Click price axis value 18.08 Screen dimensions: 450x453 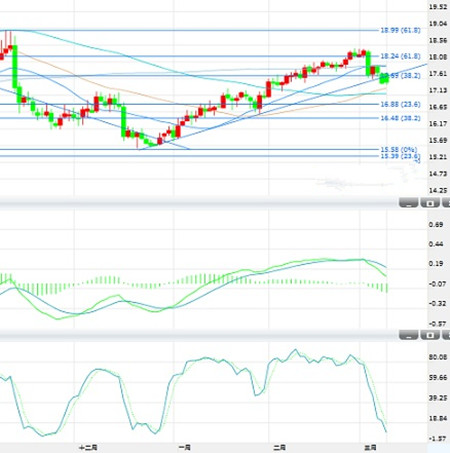pyautogui.click(x=438, y=57)
